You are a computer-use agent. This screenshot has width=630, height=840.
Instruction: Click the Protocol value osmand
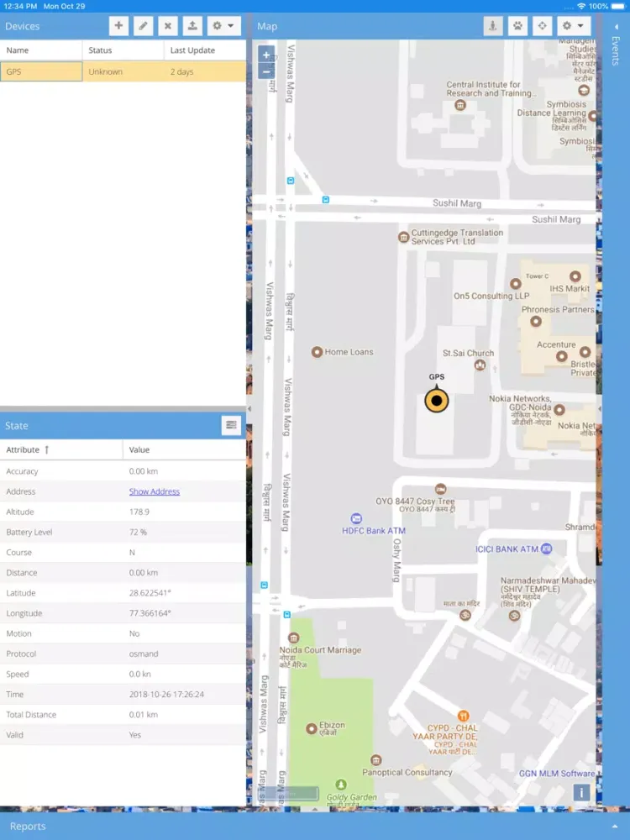click(144, 654)
